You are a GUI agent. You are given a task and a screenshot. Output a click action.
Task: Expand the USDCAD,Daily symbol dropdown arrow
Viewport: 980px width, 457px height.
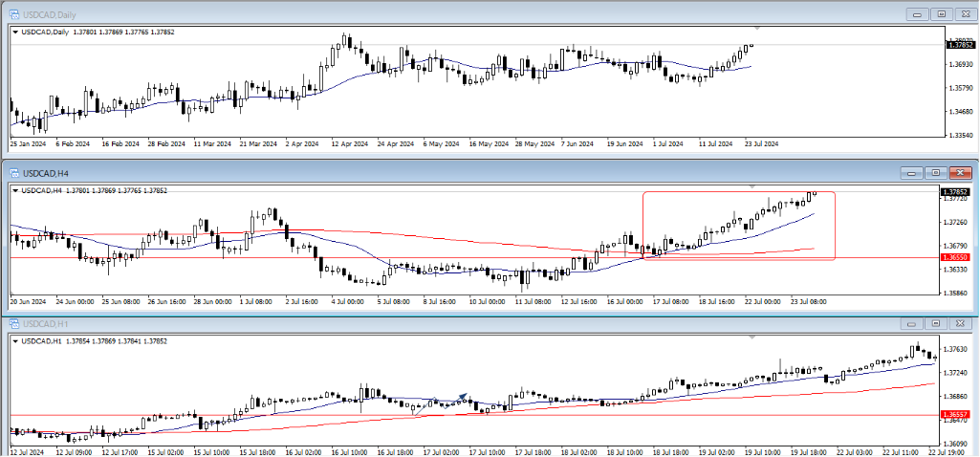point(15,32)
